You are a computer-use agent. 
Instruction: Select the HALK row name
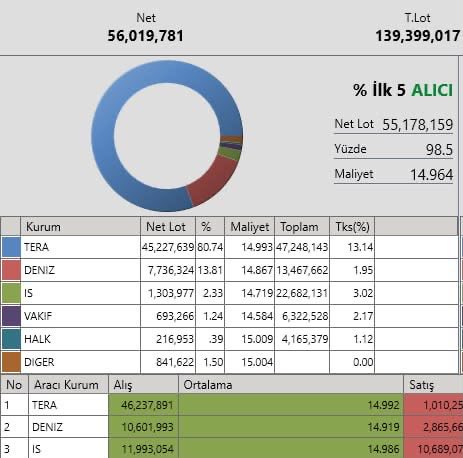point(37,339)
